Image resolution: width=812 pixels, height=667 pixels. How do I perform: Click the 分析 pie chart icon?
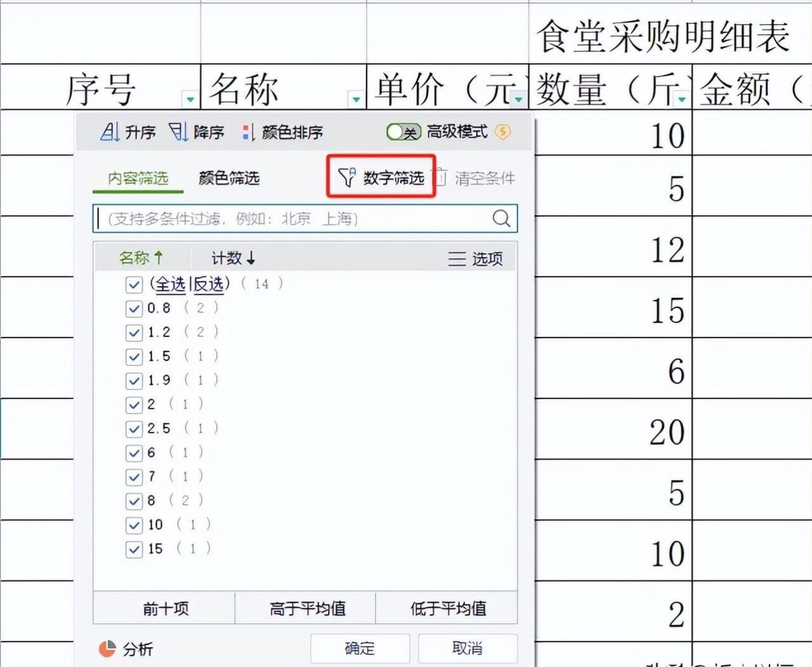point(107,648)
